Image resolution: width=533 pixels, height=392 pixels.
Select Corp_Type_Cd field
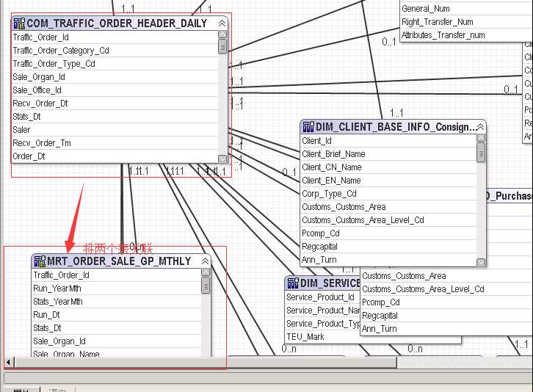coord(389,194)
